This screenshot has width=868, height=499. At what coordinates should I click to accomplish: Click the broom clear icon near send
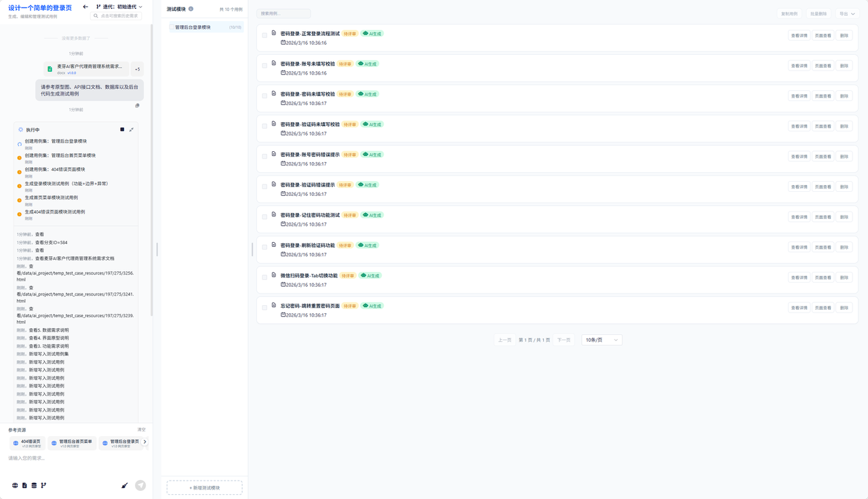click(x=125, y=485)
